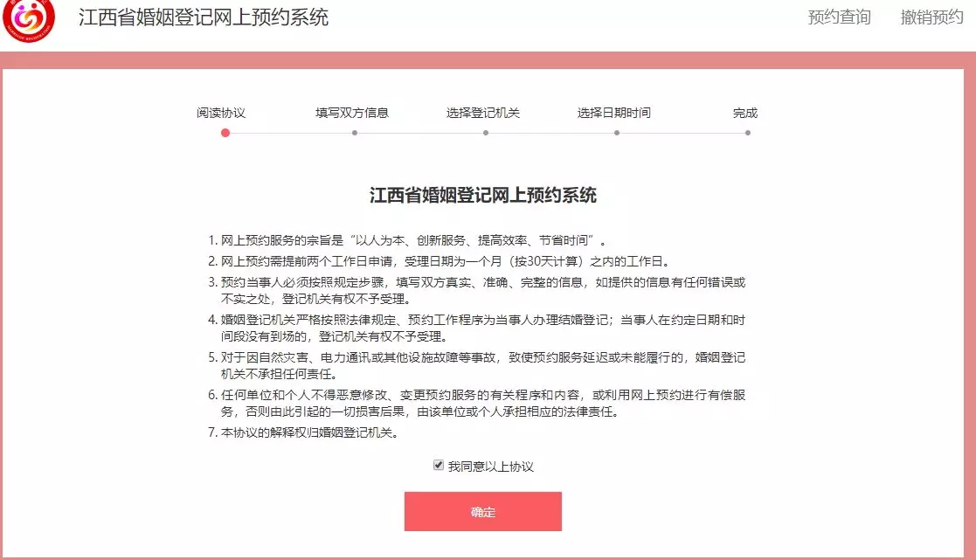Click the progress dot under 选择登记机关
The height and width of the screenshot is (560, 976).
[486, 133]
